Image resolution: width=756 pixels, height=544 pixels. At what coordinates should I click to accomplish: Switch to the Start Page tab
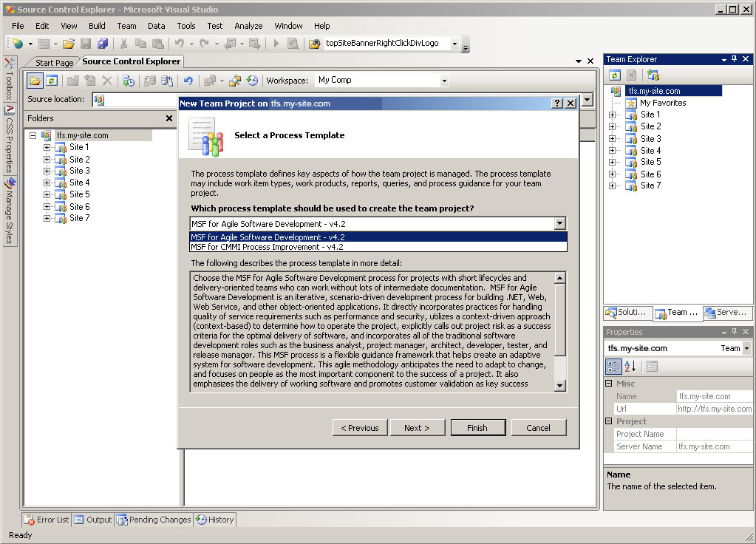coord(54,63)
